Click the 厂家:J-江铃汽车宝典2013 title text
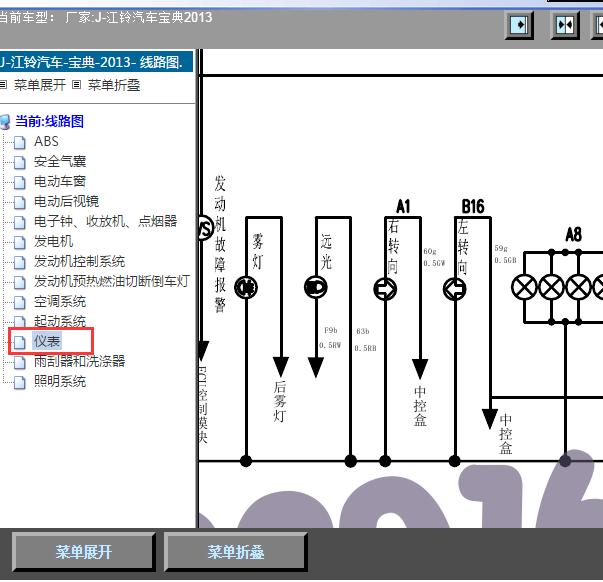603x582 pixels. 138,17
